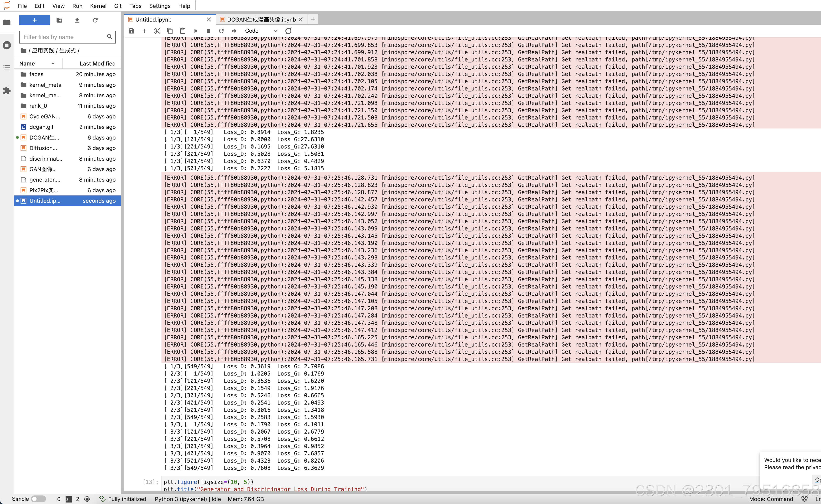Run the selected cell
Viewport: 821px width, 504px height.
(x=196, y=31)
